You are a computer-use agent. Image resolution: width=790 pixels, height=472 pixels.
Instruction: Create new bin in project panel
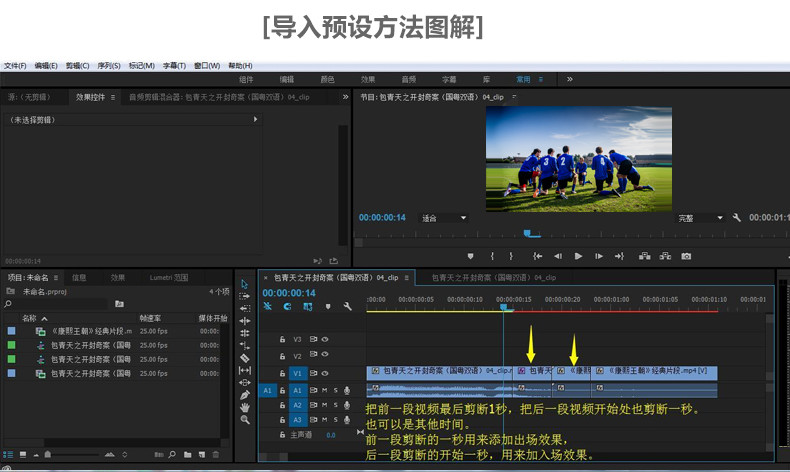click(187, 454)
